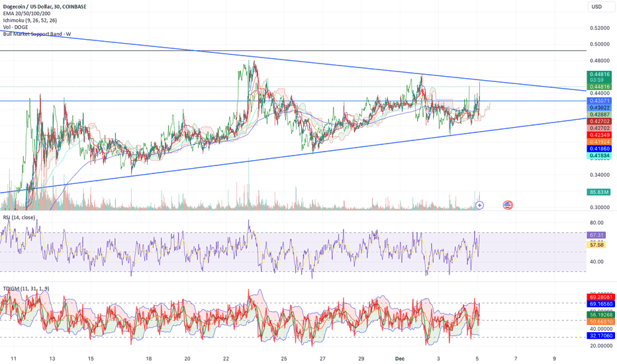Viewport: 617px width, 364px height.
Task: Click the 20 date label on time axis
Action: (x=187, y=359)
